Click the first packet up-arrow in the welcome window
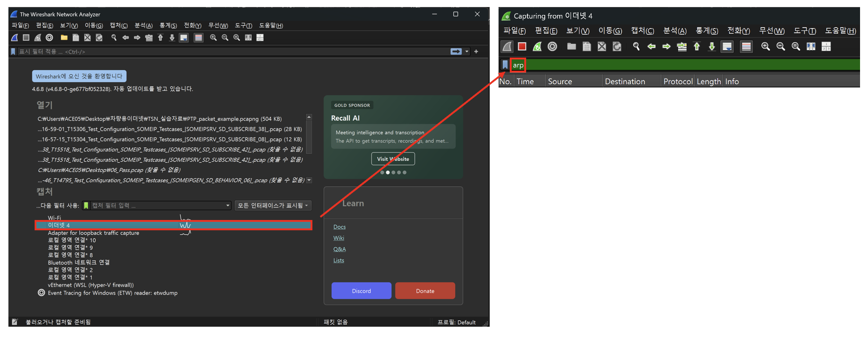 160,37
